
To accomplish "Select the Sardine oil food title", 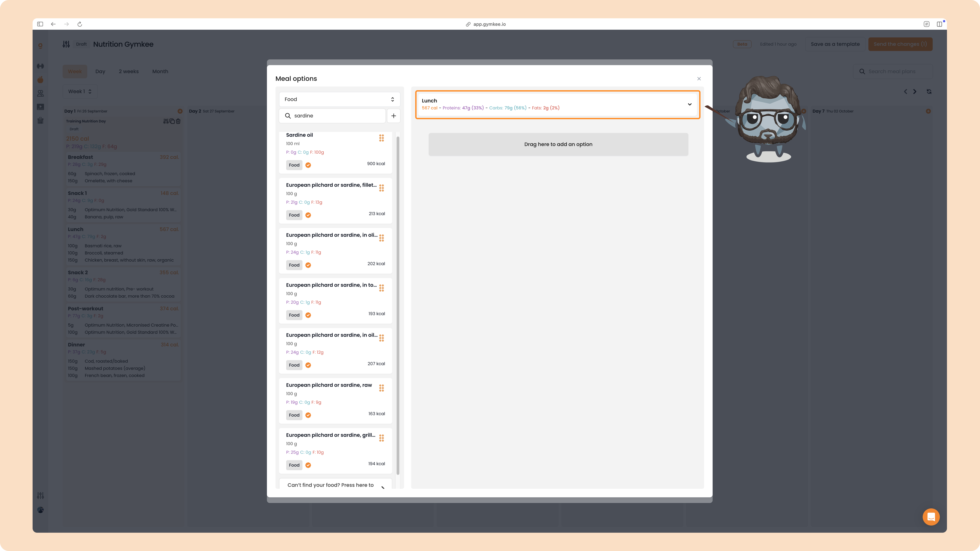I will point(299,135).
